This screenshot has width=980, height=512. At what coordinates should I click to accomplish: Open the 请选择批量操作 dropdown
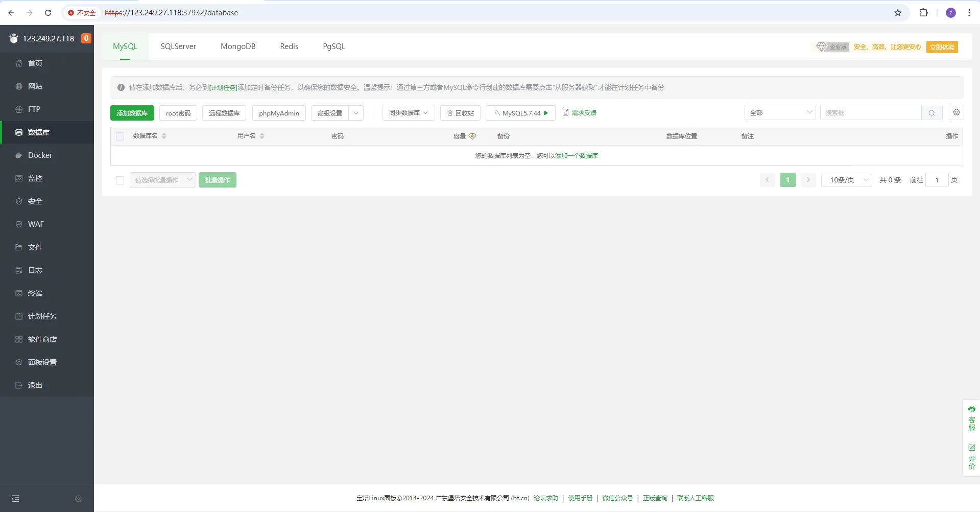pos(163,180)
